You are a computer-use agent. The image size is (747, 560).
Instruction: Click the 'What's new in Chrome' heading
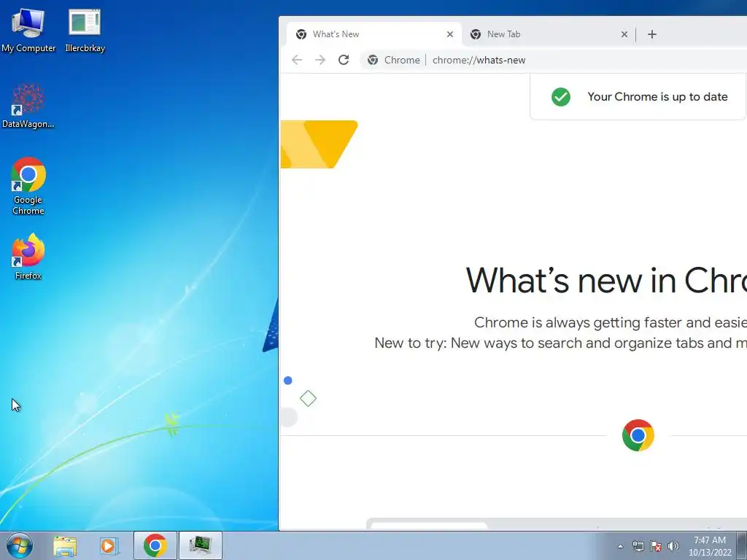tap(606, 280)
